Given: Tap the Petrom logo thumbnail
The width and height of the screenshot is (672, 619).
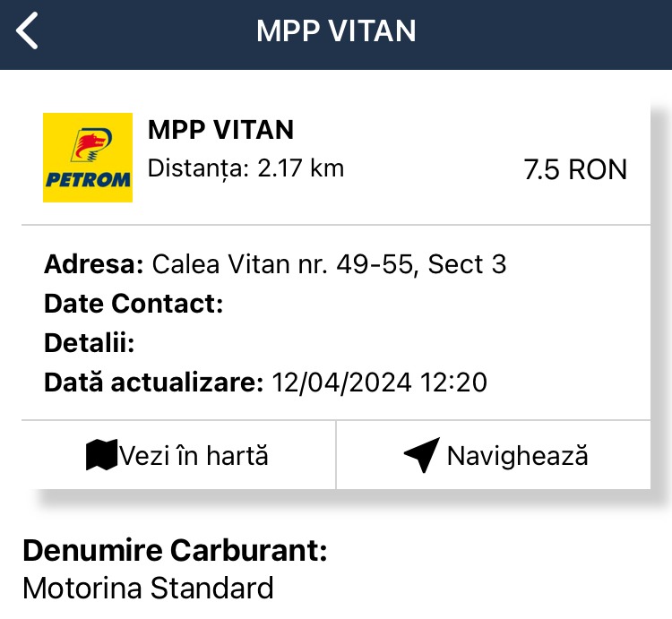Looking at the screenshot, I should (x=88, y=157).
